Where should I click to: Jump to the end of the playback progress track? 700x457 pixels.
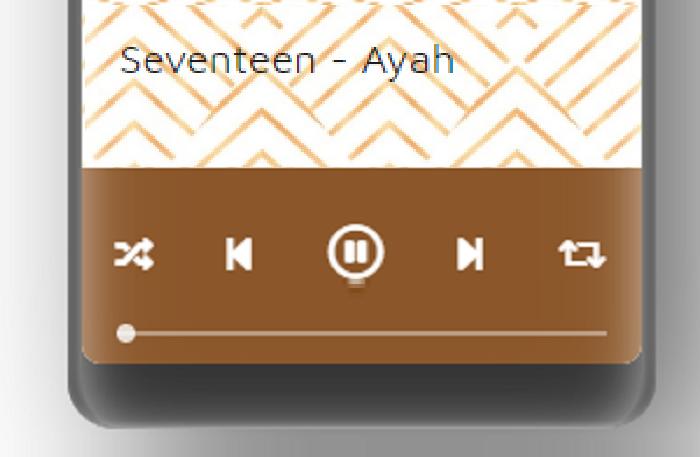[605, 333]
